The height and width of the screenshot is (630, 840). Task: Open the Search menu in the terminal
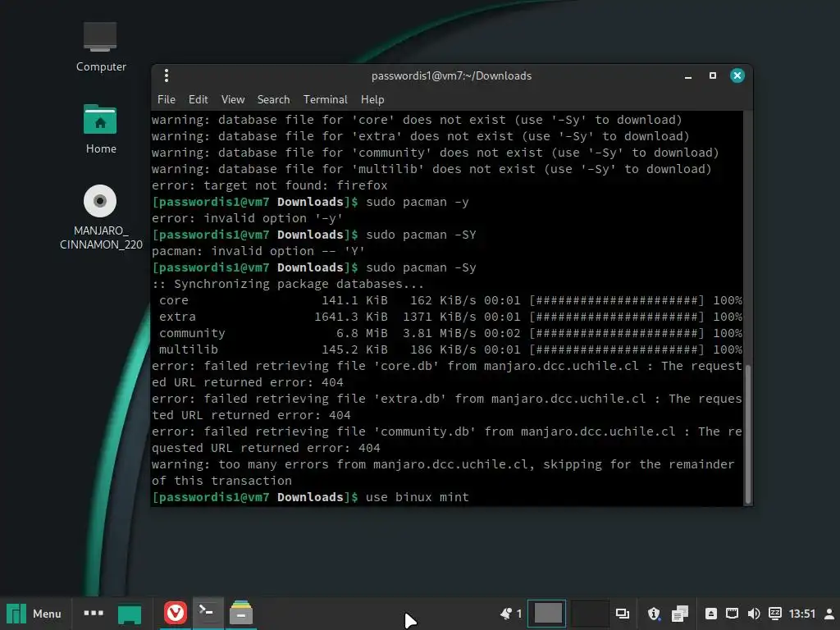coord(273,99)
